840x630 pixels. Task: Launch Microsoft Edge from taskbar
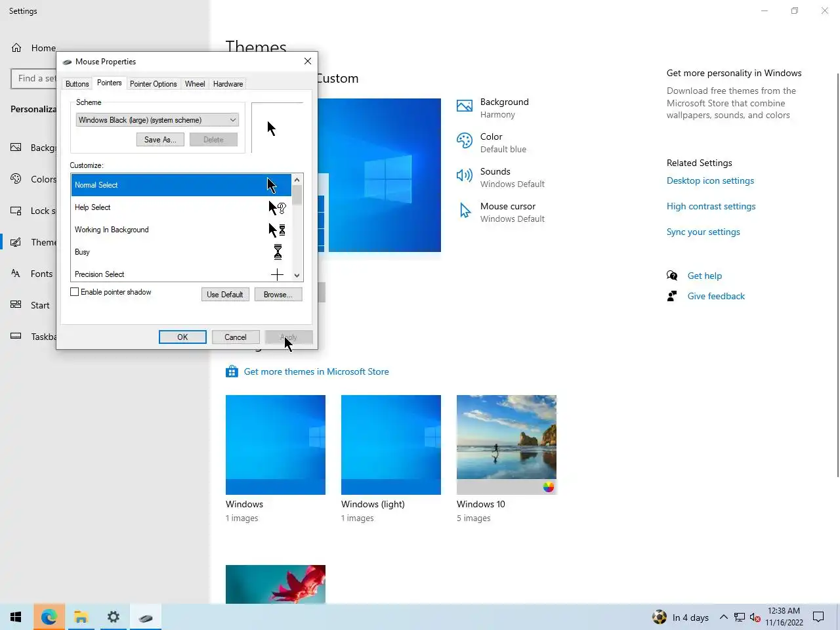click(x=49, y=617)
